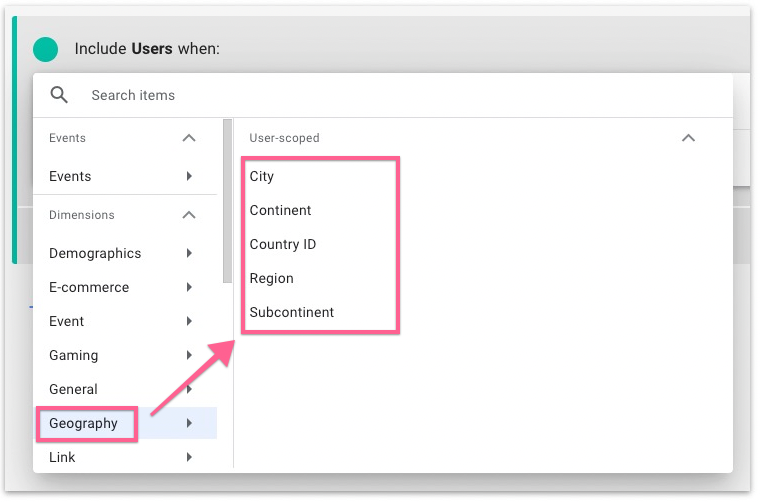Select the Region dimension

(272, 278)
